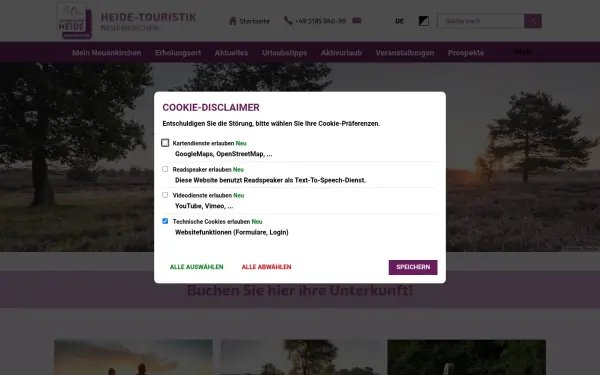Click the Alle auswählen button
This screenshot has width=600, height=375.
(x=197, y=267)
